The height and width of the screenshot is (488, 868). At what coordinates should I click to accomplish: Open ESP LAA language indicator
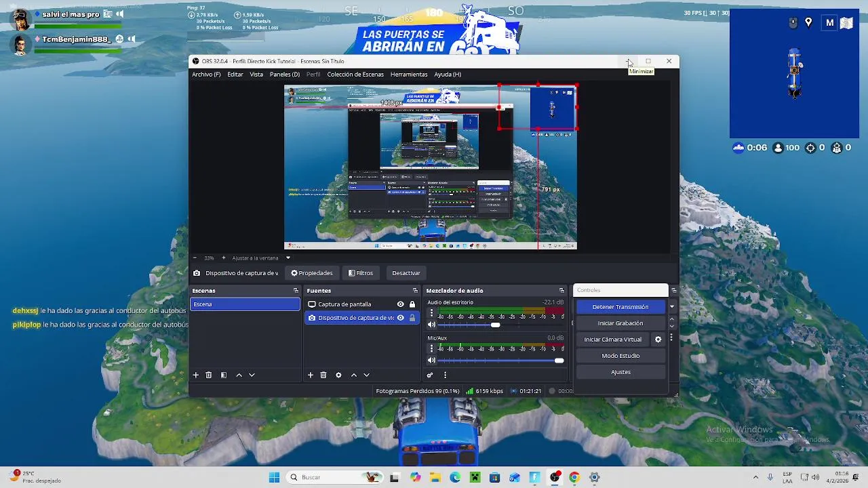tap(787, 477)
